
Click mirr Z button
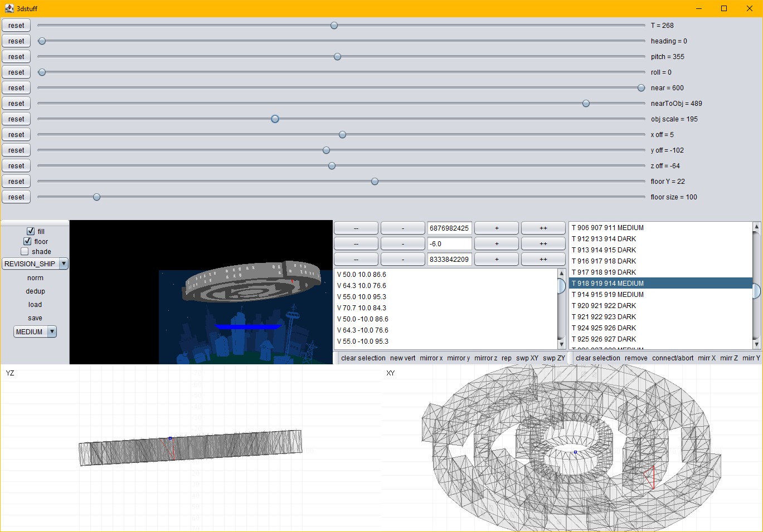pos(729,358)
